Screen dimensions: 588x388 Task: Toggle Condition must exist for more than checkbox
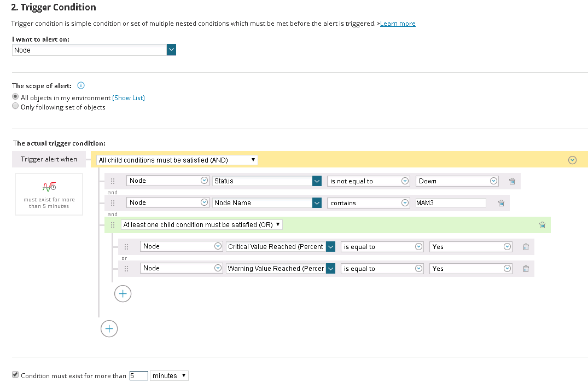click(x=15, y=374)
